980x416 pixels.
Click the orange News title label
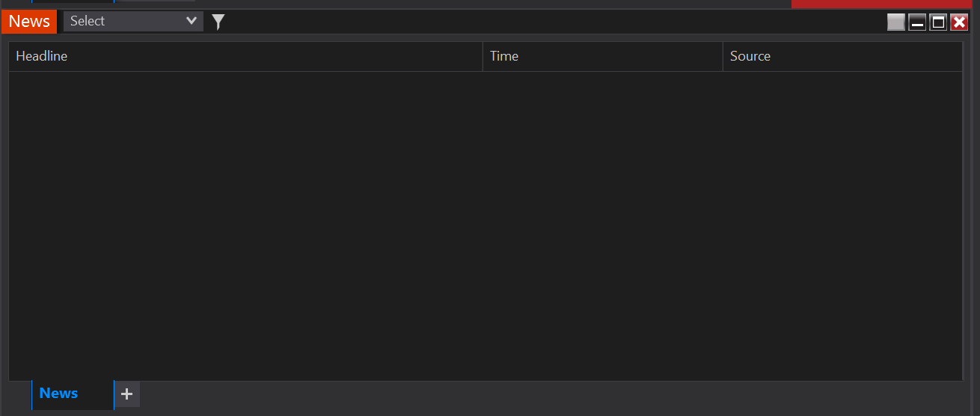click(29, 21)
